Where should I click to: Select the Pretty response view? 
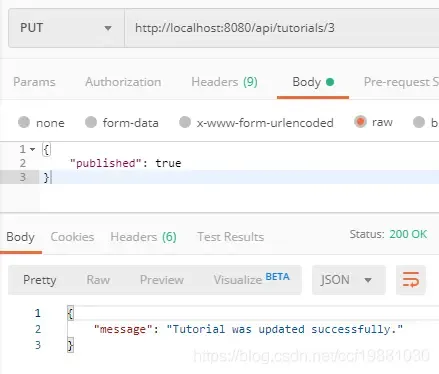click(40, 280)
